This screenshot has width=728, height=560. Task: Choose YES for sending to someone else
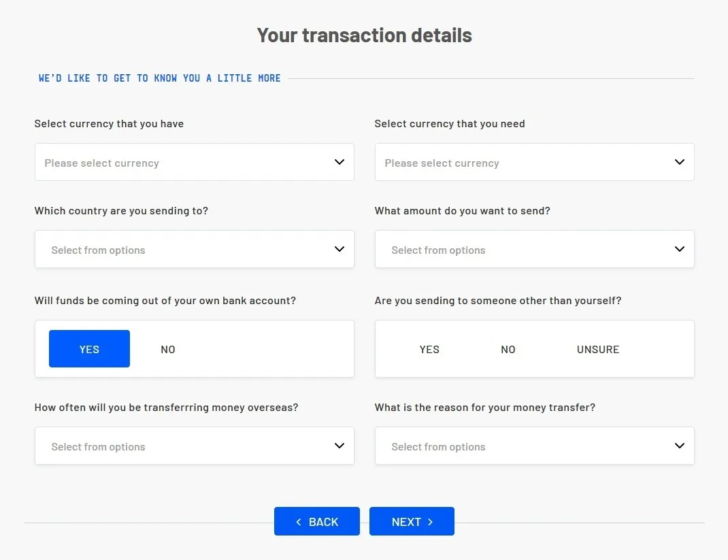[x=429, y=349]
